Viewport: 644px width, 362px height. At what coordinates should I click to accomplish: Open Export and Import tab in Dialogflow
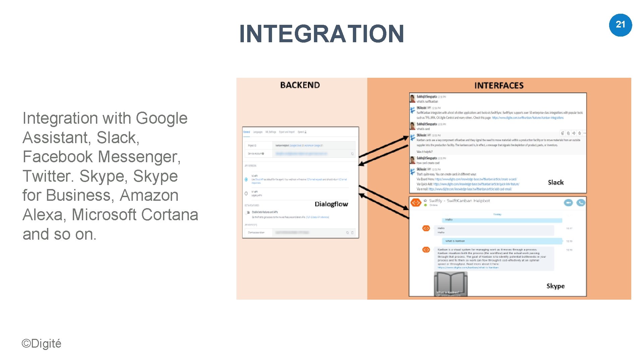[287, 132]
